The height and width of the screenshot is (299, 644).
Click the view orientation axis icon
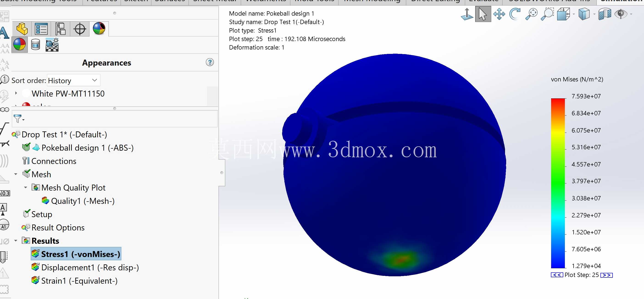pos(467,14)
